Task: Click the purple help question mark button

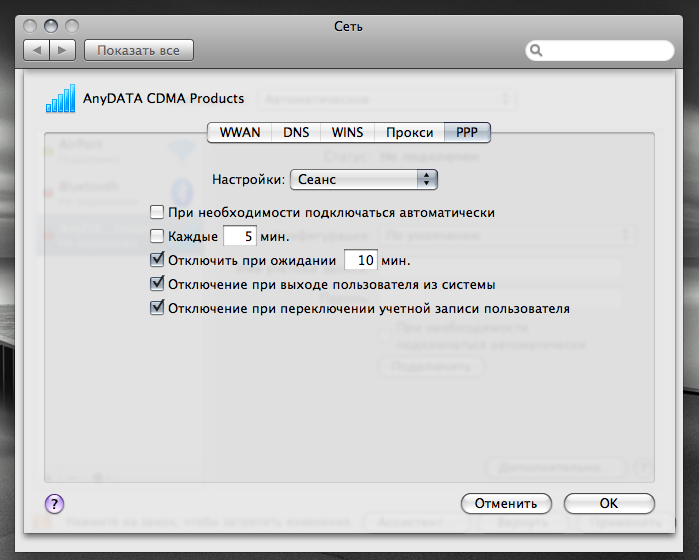Action: pyautogui.click(x=55, y=503)
